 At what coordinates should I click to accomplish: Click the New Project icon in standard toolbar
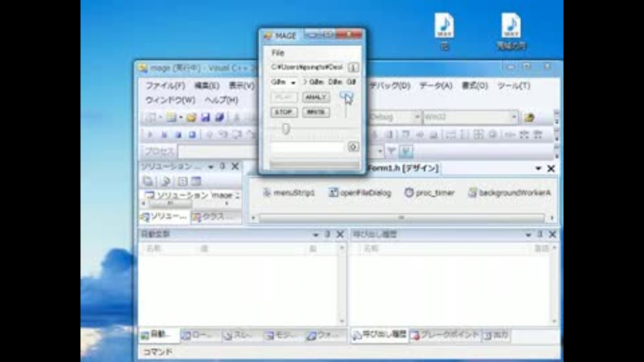pyautogui.click(x=150, y=117)
